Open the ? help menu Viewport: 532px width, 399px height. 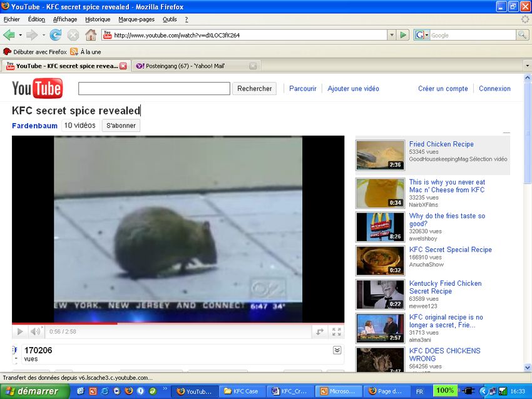point(187,19)
